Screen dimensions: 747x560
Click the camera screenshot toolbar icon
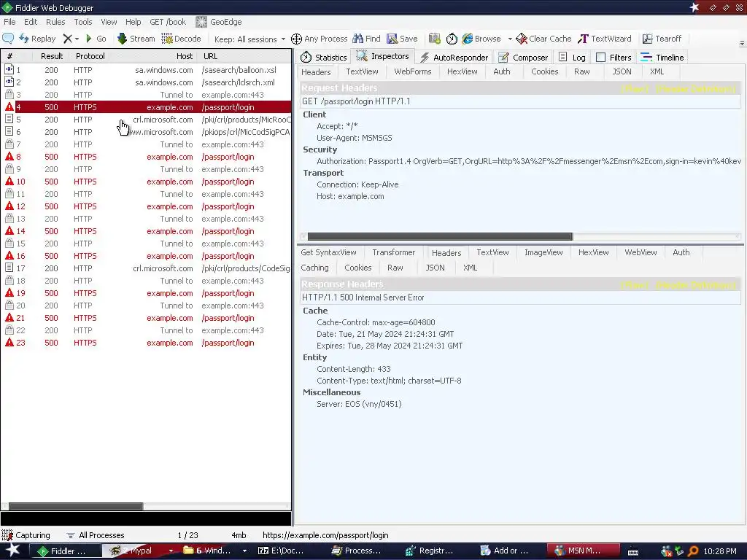coord(435,39)
